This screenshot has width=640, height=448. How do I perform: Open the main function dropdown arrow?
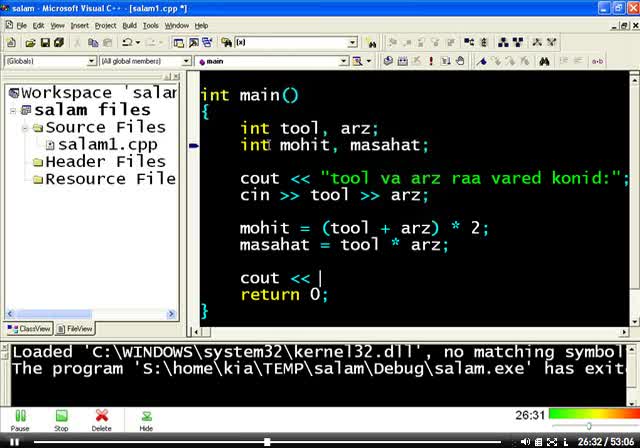[x=344, y=61]
